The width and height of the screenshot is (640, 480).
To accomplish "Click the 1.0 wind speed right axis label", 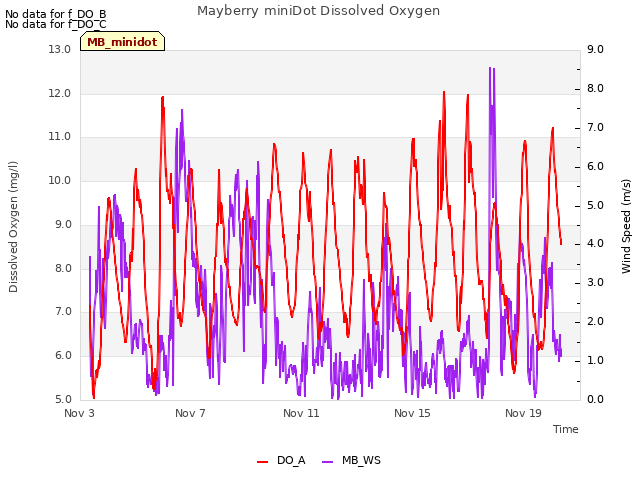I will 596,360.
